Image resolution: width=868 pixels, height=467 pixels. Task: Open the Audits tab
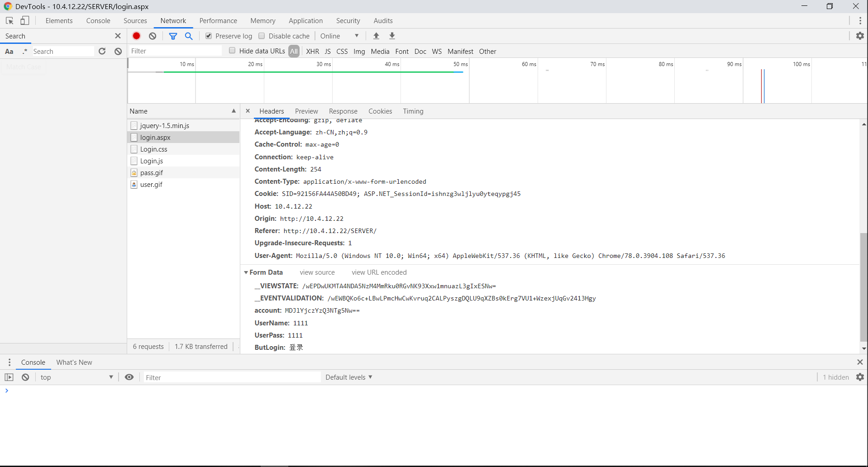tap(383, 21)
